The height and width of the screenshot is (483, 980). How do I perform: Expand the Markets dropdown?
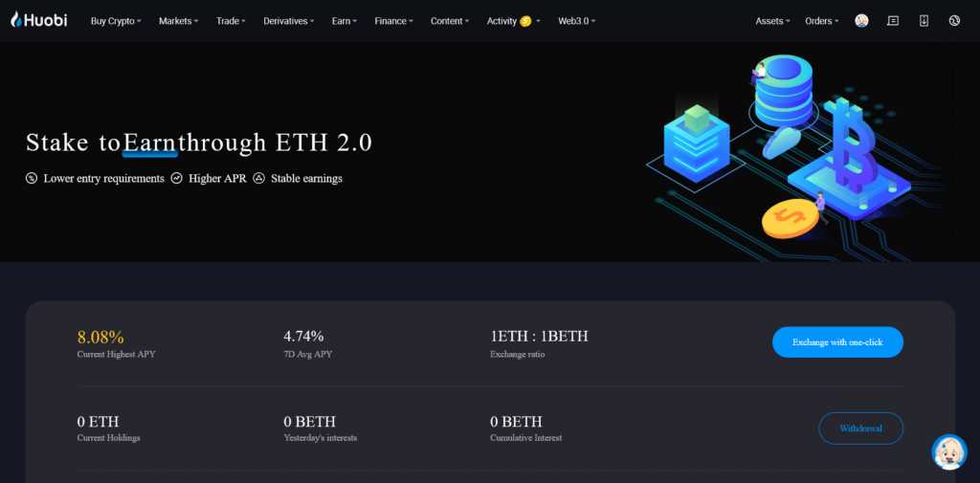click(x=178, y=21)
